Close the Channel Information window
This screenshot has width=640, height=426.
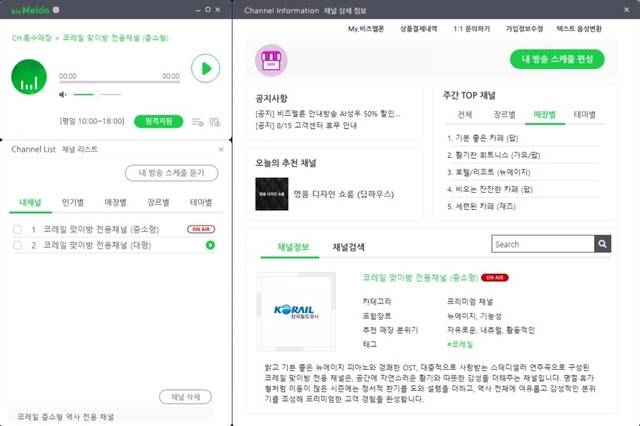[x=627, y=10]
